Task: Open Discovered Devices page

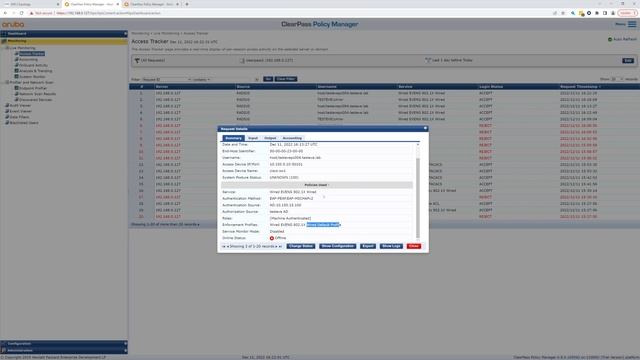Action: coord(36,99)
